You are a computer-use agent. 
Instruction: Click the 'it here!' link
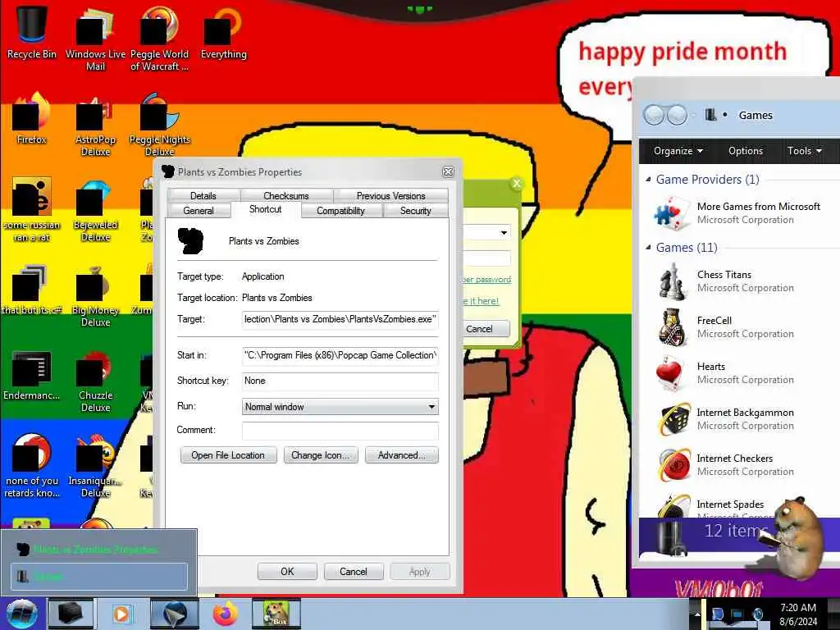[x=482, y=301]
